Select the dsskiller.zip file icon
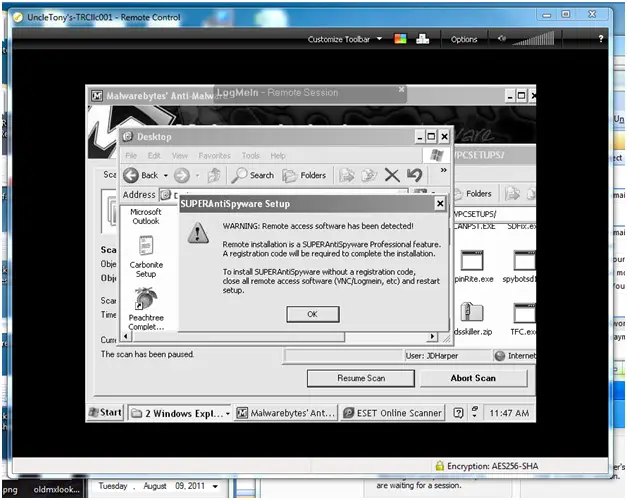Screen dimensions: 627x500 point(473,318)
